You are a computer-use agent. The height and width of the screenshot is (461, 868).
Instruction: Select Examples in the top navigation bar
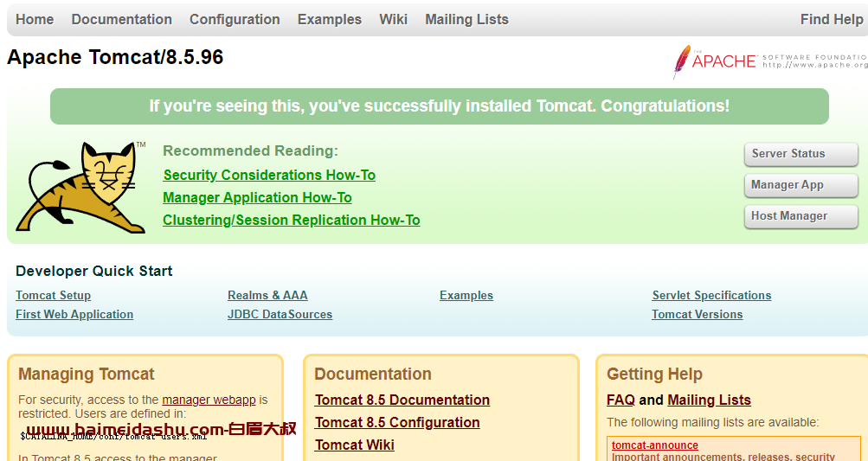coord(330,19)
